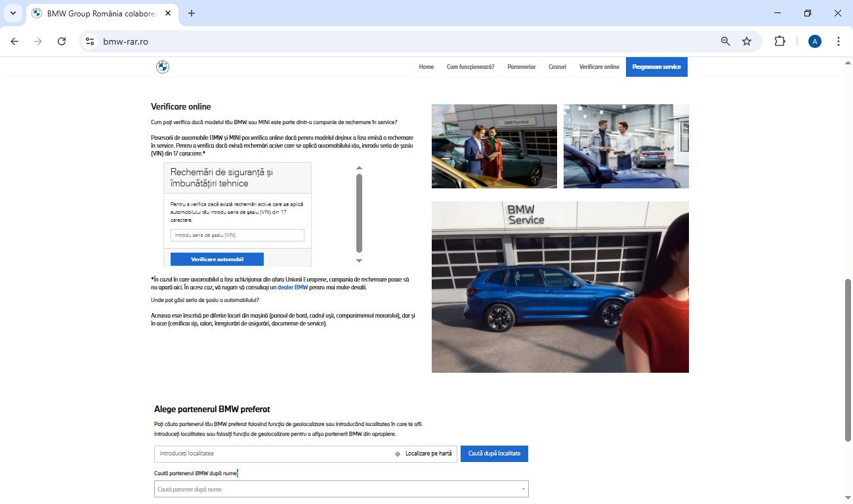853x504 pixels.
Task: Expand the partner name dropdown arrow
Action: pos(523,490)
